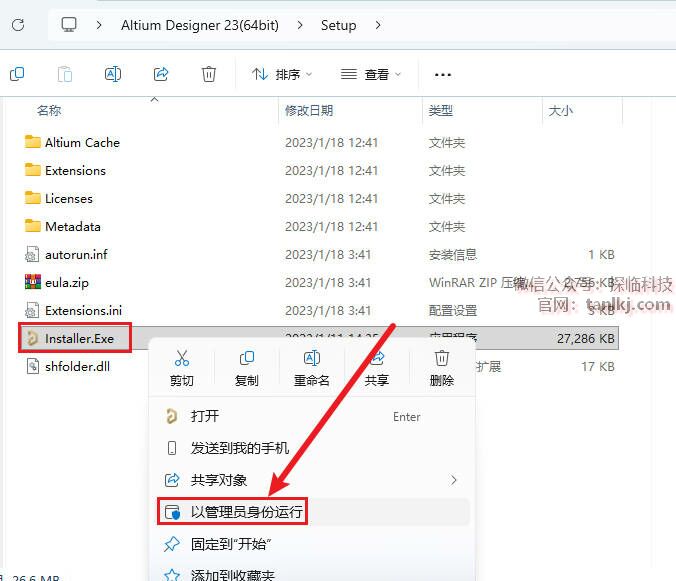Click 剪切 cut in context menu
This screenshot has height=581, width=676.
[x=182, y=368]
